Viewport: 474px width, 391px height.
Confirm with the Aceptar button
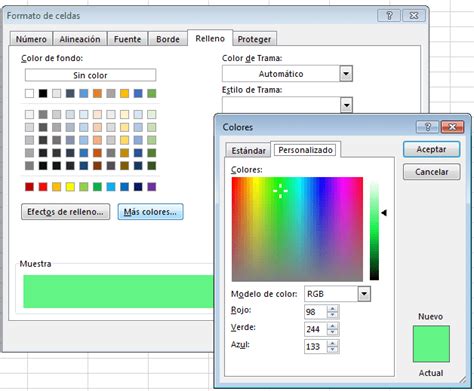coord(431,149)
